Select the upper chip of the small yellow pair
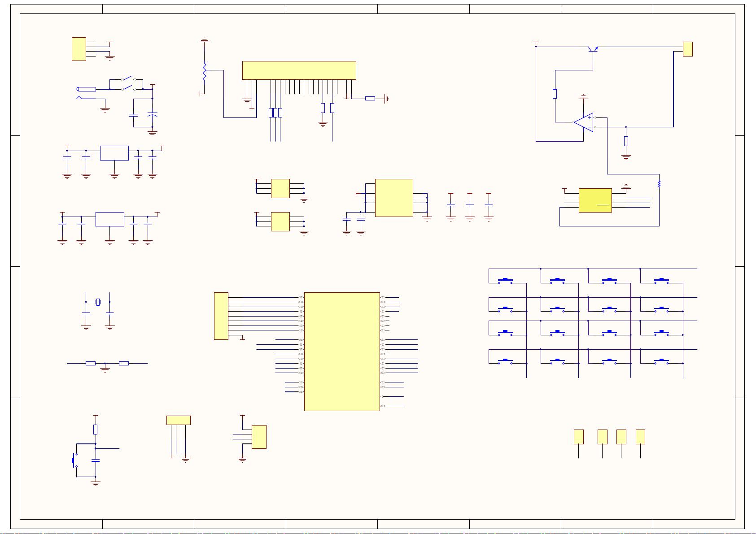 [x=280, y=188]
